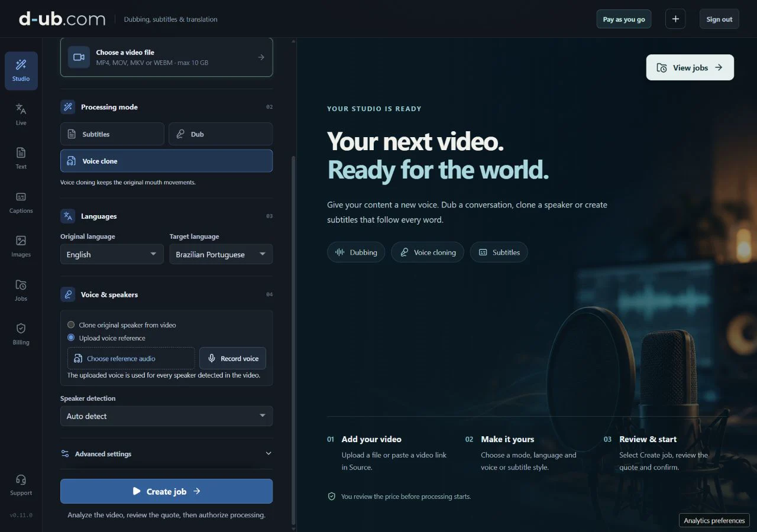Click the Processing mode wand icon
The height and width of the screenshot is (532, 757).
pyautogui.click(x=68, y=107)
